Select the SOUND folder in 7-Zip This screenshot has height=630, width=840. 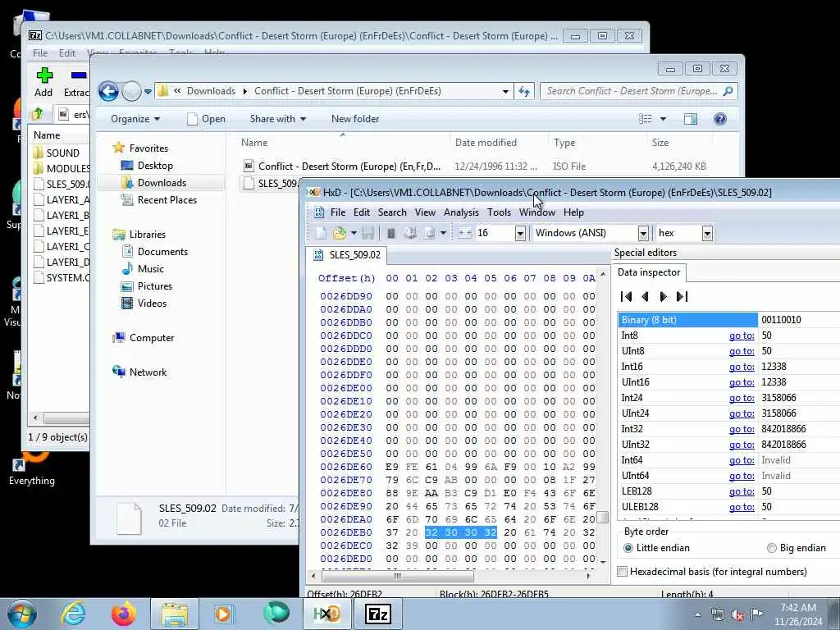[x=62, y=153]
